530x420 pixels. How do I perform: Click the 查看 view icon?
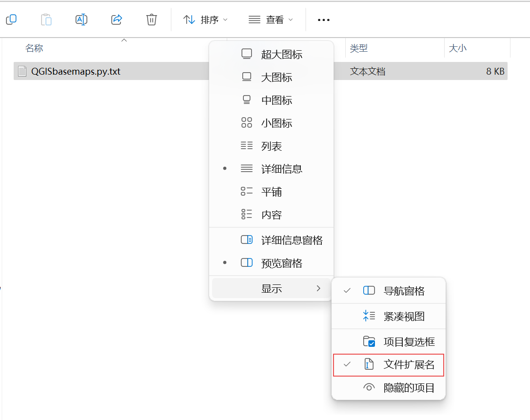254,20
